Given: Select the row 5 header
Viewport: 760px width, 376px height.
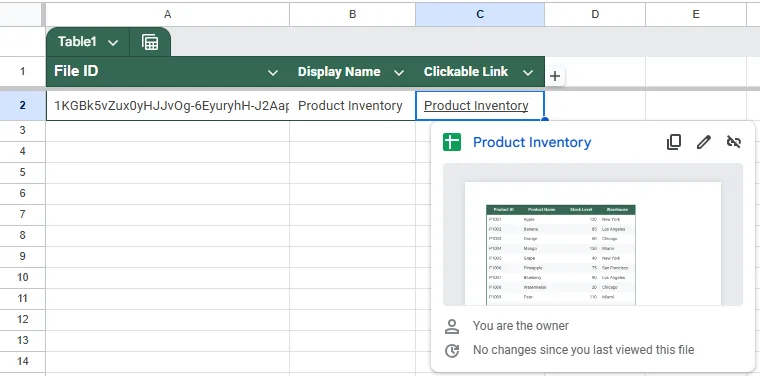Looking at the screenshot, I should pos(22,172).
